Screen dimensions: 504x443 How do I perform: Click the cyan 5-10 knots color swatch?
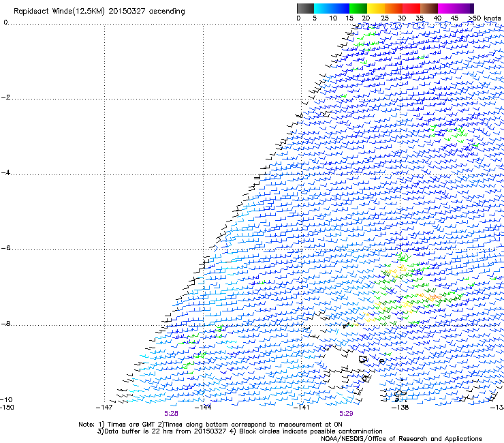coord(323,8)
